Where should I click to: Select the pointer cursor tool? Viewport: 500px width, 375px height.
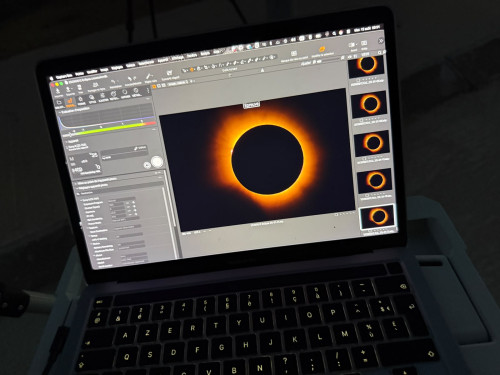click(x=185, y=71)
